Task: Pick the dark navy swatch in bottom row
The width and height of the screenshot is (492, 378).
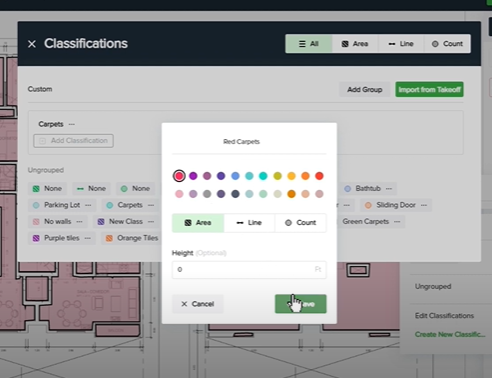Action: tap(235, 194)
